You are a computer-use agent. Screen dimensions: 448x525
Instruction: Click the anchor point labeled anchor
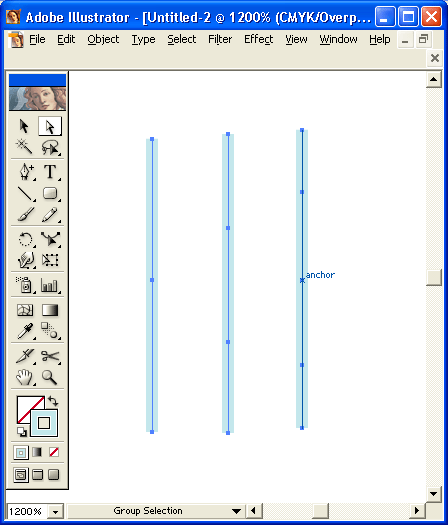click(x=302, y=280)
